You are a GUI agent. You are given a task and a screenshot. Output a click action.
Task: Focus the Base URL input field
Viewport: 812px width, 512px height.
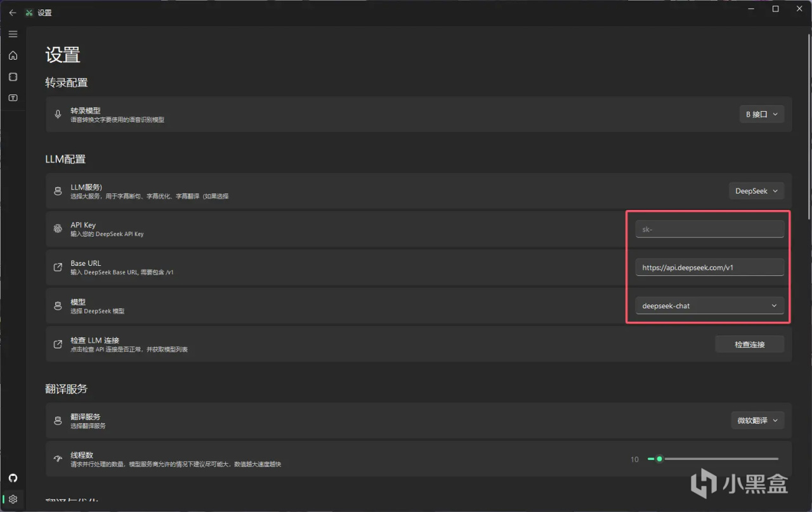coord(710,267)
